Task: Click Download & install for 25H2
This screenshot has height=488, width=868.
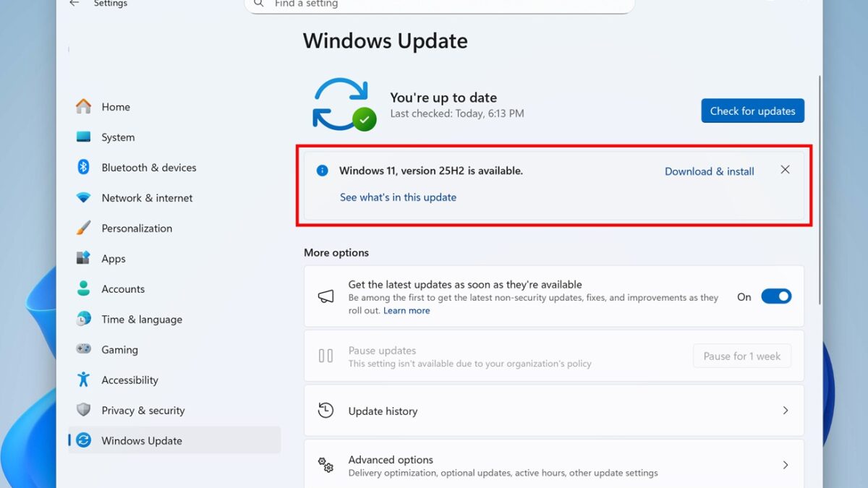Action: coord(709,171)
